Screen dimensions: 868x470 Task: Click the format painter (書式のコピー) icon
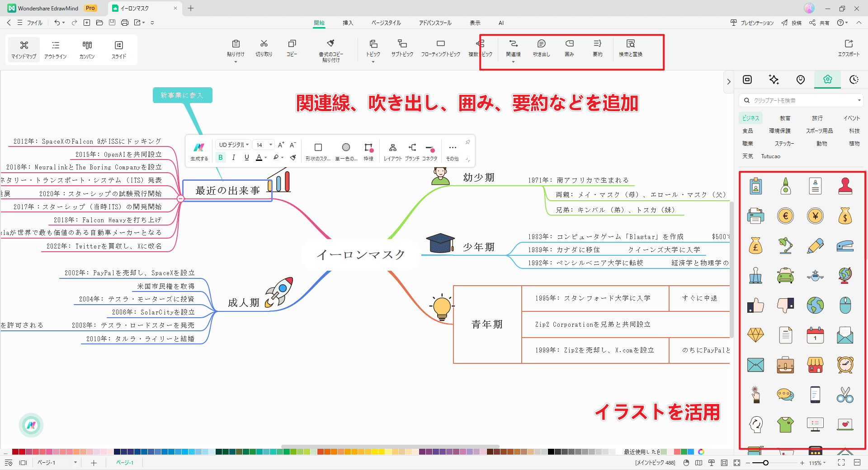coord(331,43)
